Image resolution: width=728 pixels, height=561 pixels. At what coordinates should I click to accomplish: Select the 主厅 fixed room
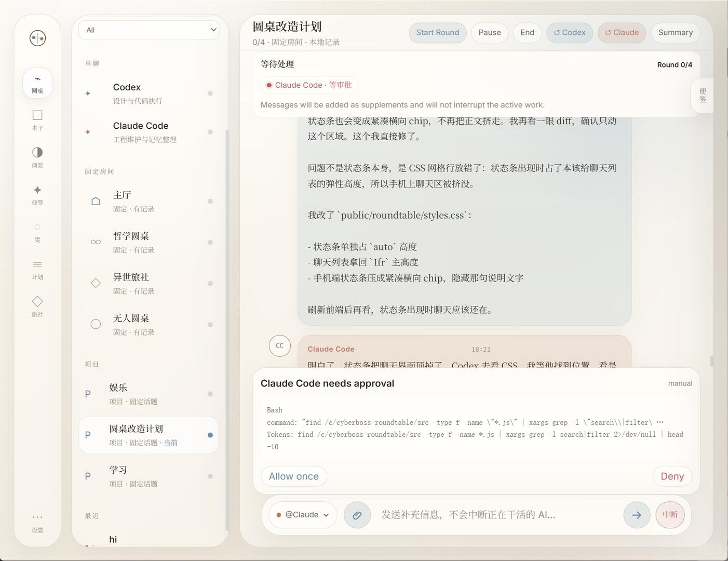(x=149, y=201)
